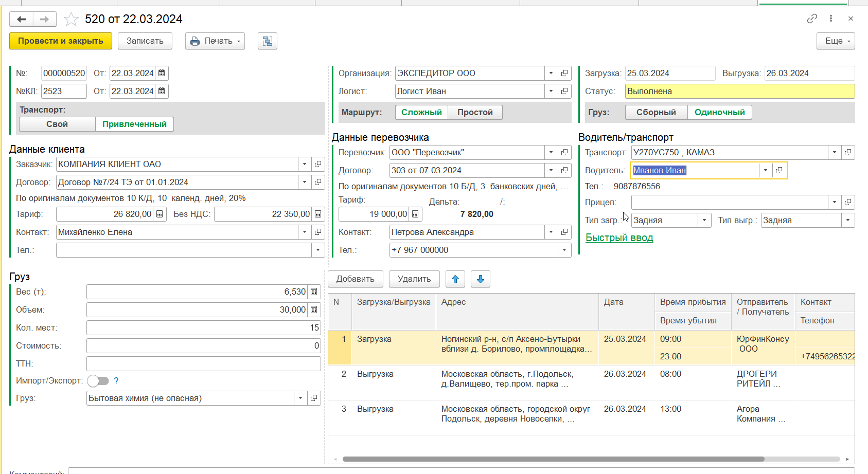Close the document form
Screen dimensions: 868x474
pyautogui.click(x=851, y=19)
